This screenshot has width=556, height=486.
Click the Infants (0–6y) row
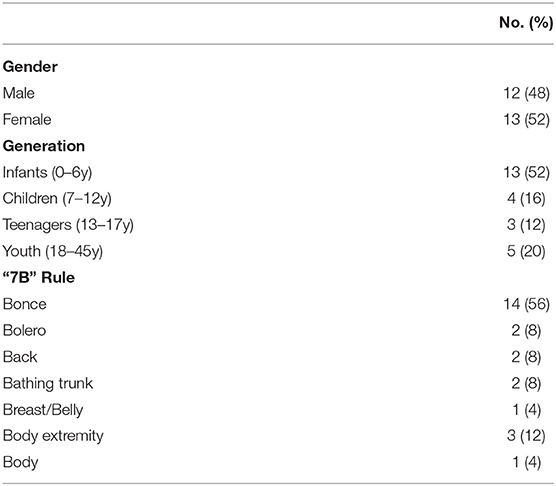(x=278, y=172)
